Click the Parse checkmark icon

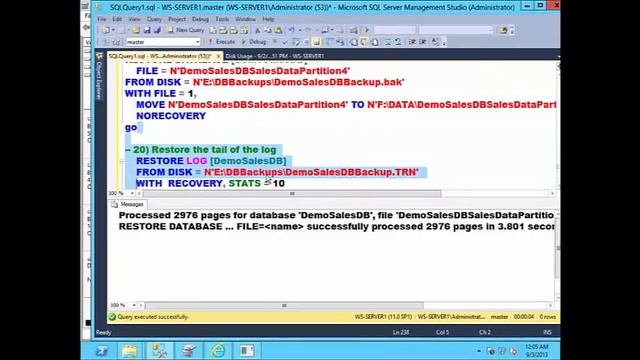[285, 42]
